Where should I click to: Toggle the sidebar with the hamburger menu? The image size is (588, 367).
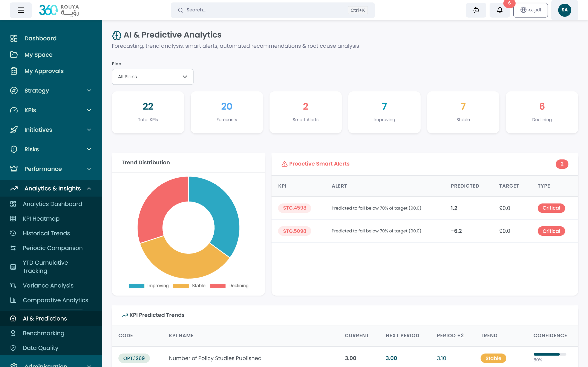click(21, 10)
